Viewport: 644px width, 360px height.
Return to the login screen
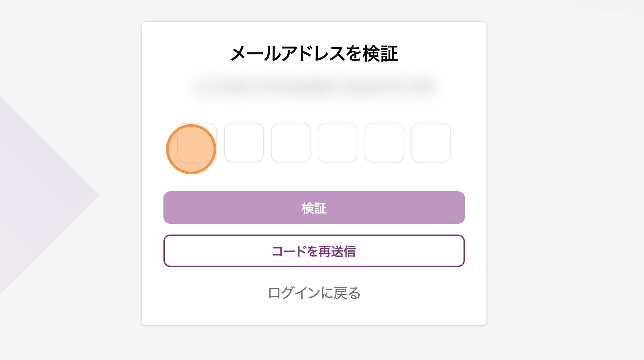coord(314,293)
